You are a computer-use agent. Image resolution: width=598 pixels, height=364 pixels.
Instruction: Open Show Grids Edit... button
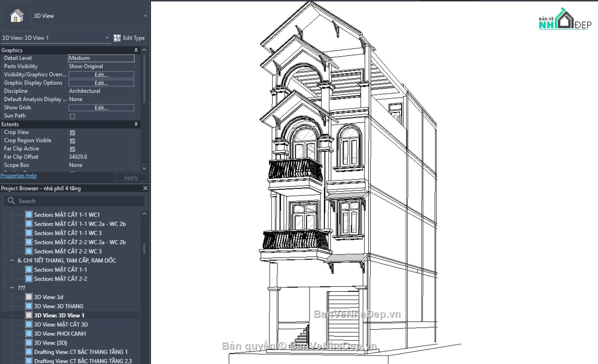point(101,108)
